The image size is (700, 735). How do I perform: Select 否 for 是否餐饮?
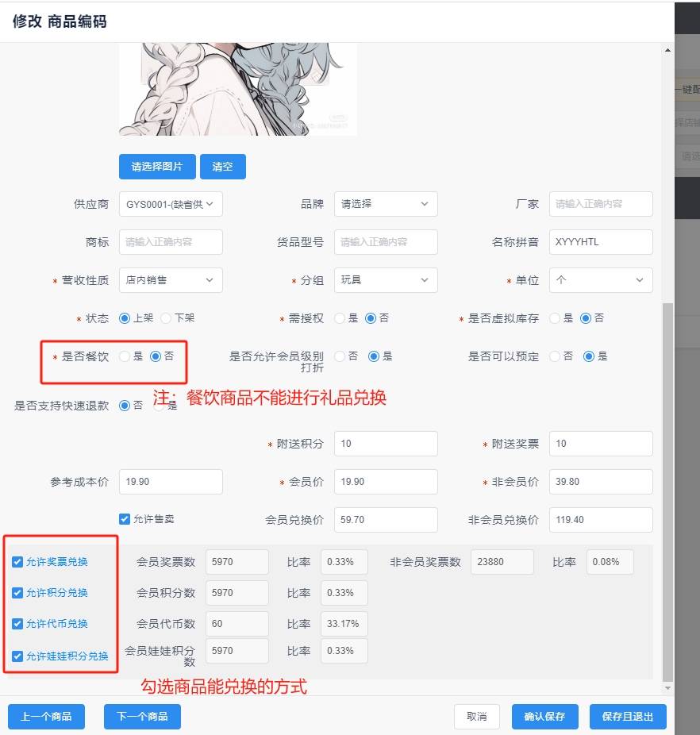coord(156,356)
